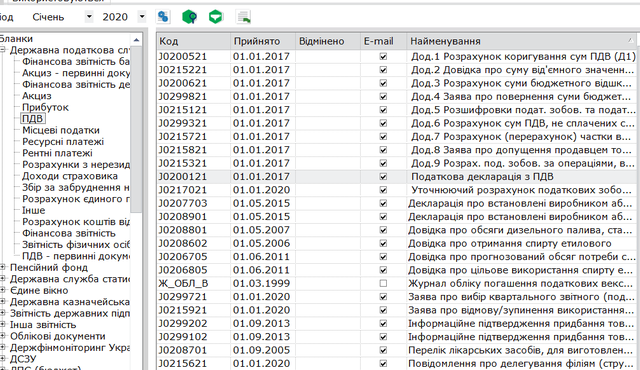This screenshot has width=640, height=370.
Task: Select the Прибуток tree item
Action: tap(45, 107)
